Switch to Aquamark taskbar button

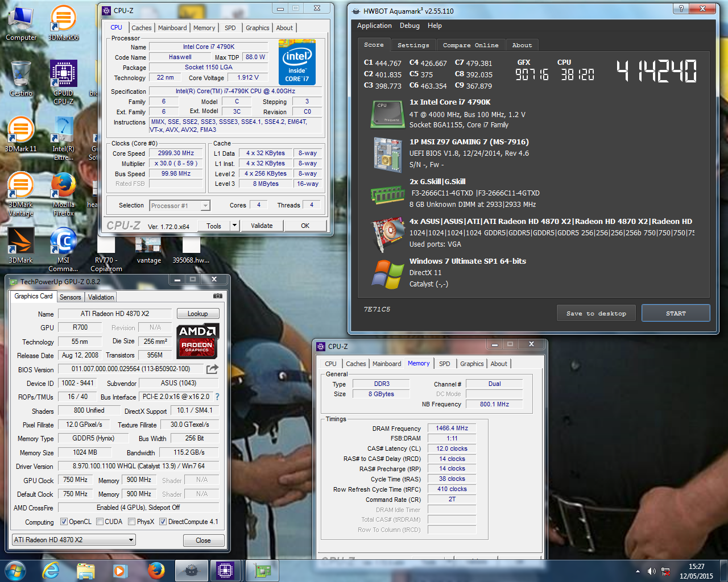[x=192, y=571]
